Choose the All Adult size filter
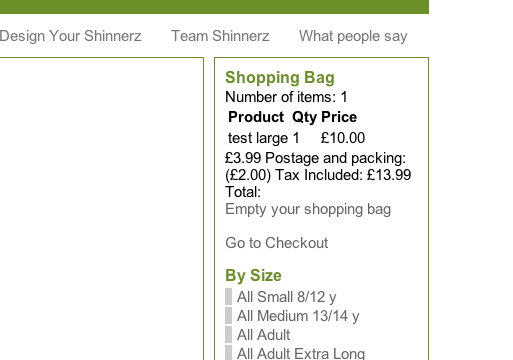This screenshot has height=360, width=513. [263, 335]
